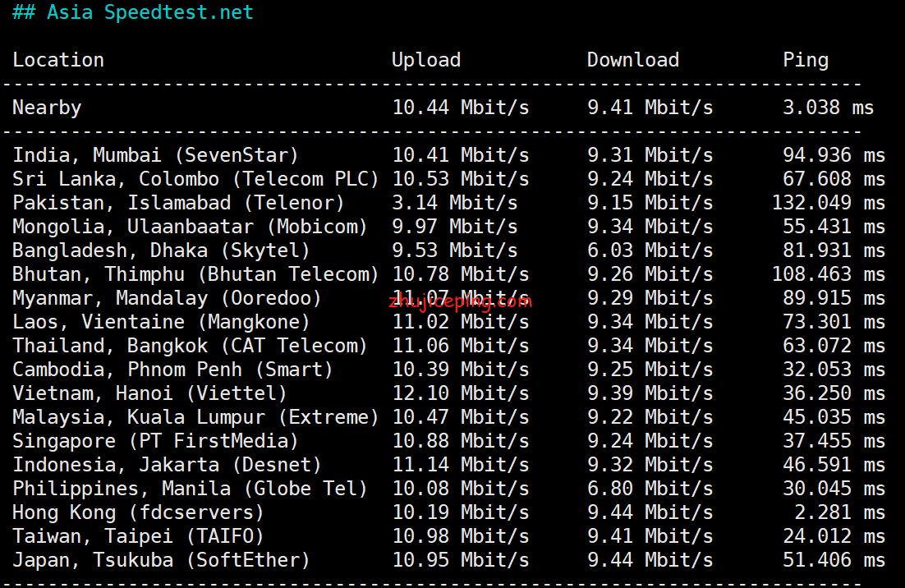This screenshot has width=905, height=588.
Task: Click the 12.10 Mbit/s upload value
Action: (x=461, y=393)
